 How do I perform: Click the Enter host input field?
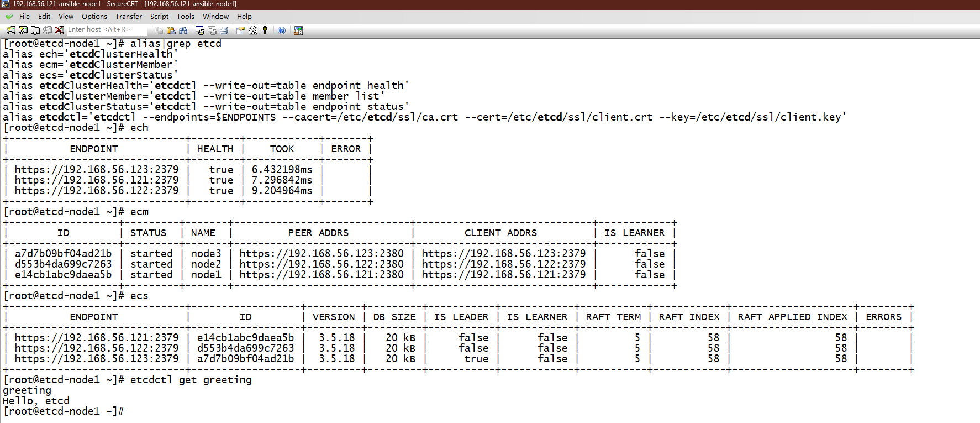point(105,30)
